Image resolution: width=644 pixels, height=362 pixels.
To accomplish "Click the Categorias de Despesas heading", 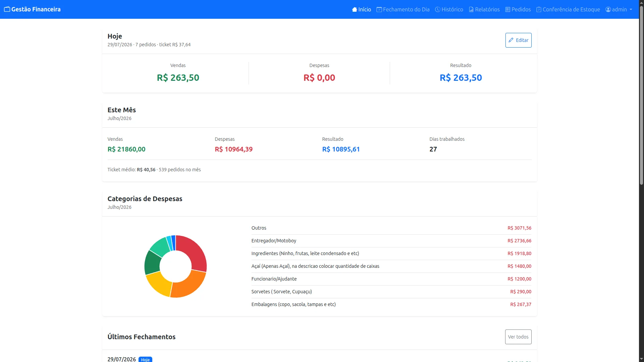I will 145,199.
